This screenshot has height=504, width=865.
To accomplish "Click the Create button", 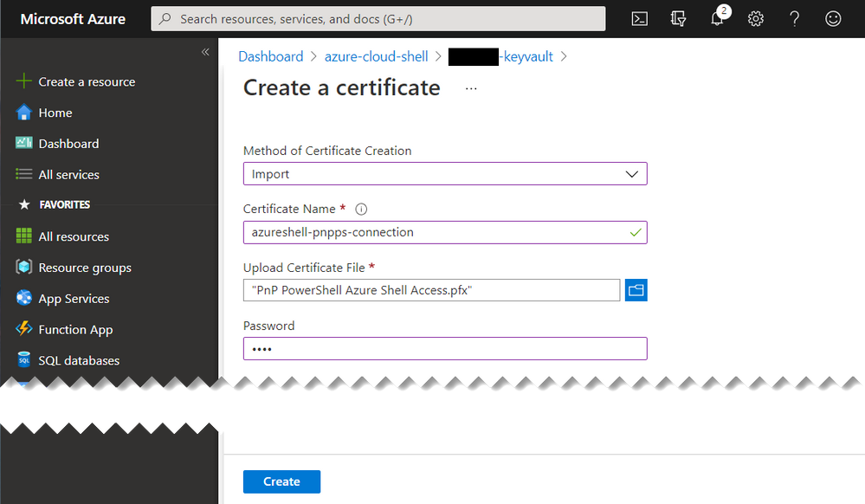I will (282, 481).
